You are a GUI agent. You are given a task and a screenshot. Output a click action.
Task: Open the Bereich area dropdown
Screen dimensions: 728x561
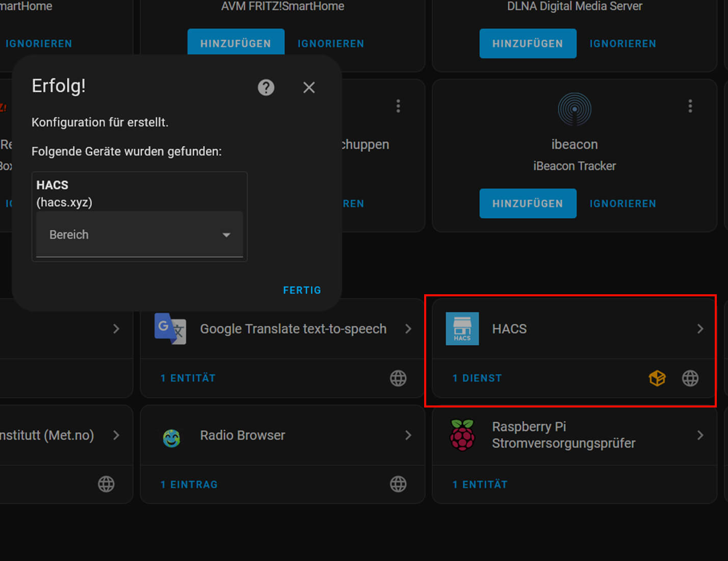(x=139, y=235)
